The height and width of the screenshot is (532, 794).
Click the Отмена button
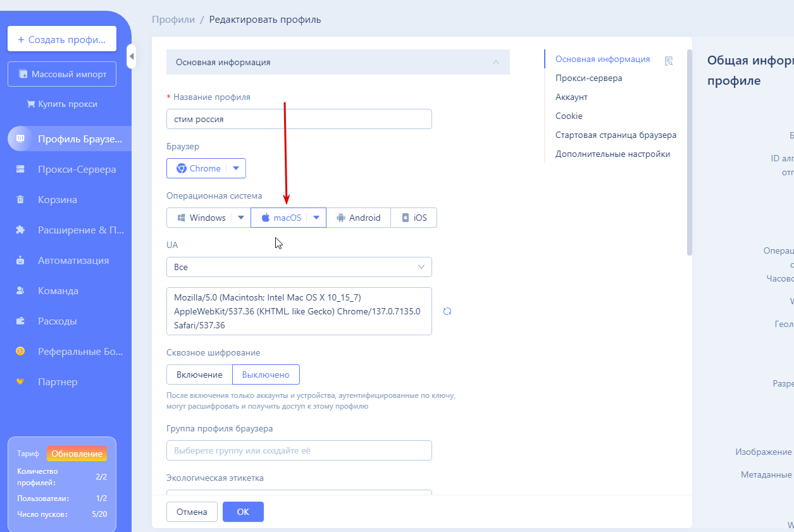192,512
